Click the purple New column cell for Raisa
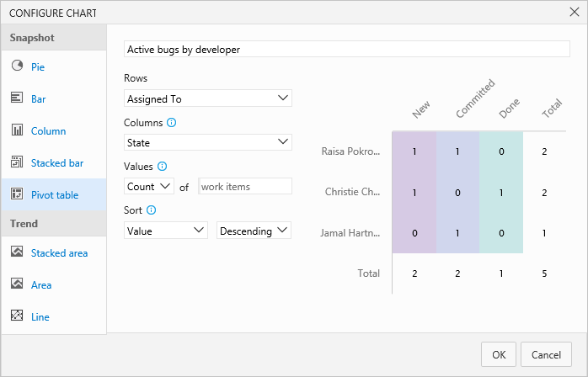Screen dimensions: 588x377 tap(414, 151)
